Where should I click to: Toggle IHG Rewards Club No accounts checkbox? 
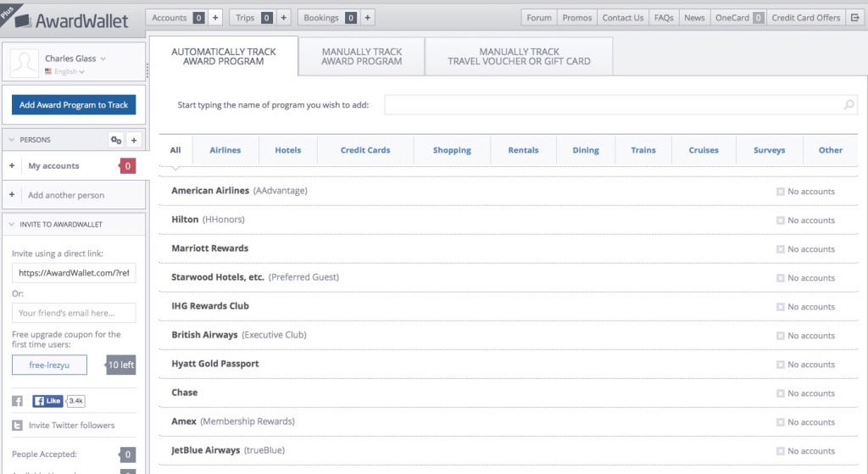781,307
